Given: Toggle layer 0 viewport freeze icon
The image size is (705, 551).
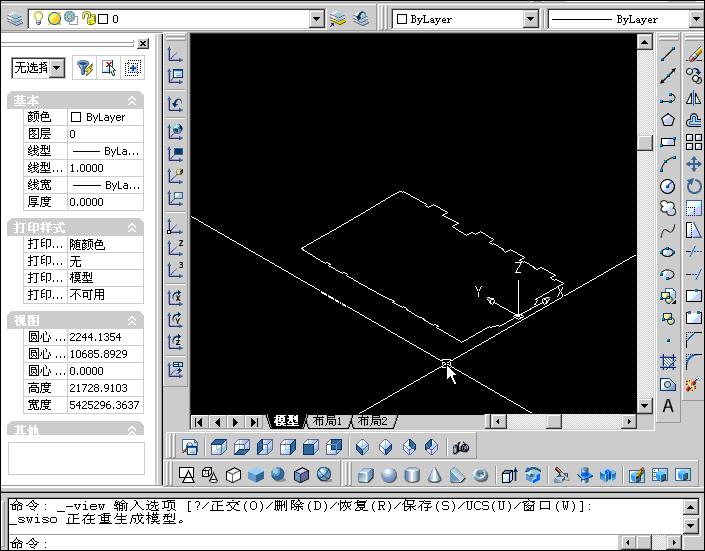Looking at the screenshot, I should (x=71, y=18).
